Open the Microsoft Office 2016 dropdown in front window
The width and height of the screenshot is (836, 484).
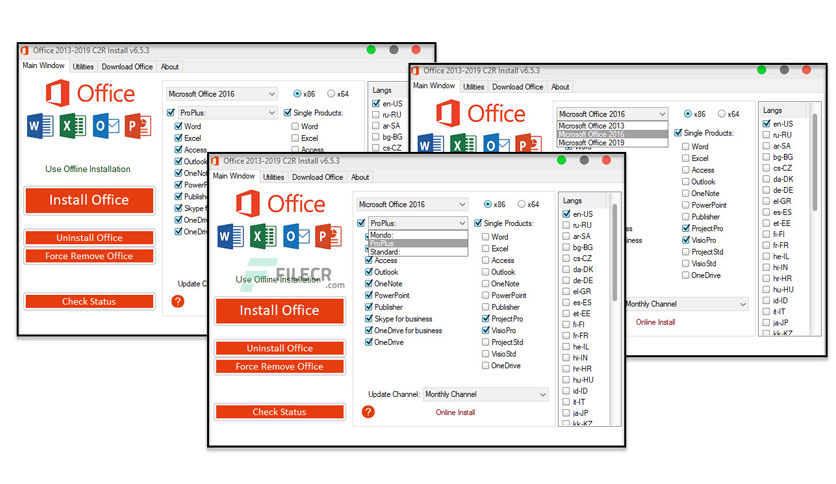(x=412, y=204)
